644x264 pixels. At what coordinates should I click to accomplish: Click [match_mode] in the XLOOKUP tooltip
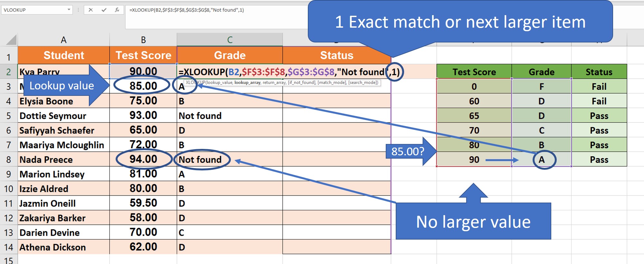(x=332, y=83)
